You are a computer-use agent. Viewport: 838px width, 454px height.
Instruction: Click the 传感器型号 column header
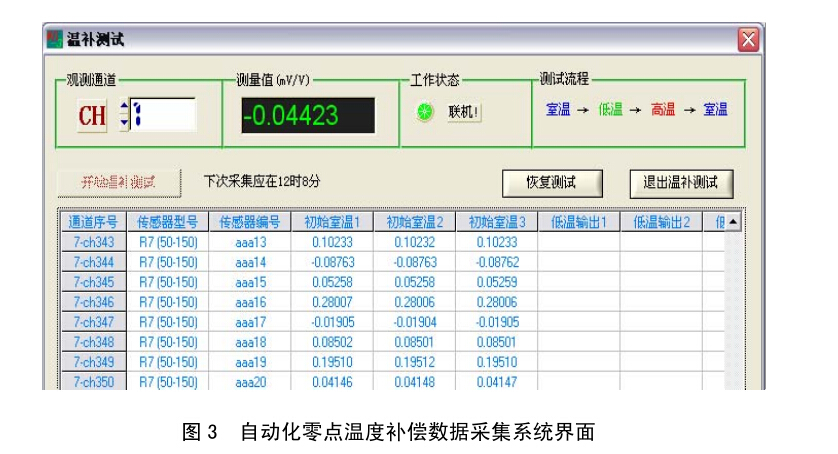tap(167, 222)
